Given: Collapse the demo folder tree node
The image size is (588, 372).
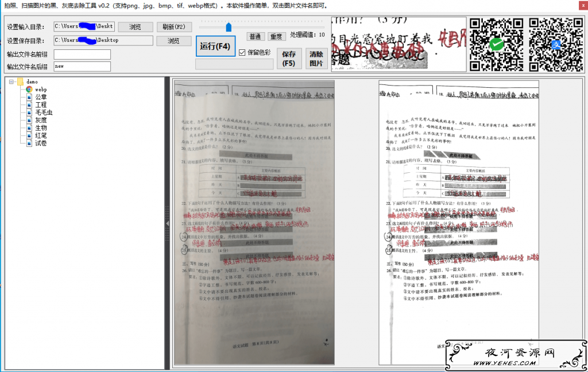Looking at the screenshot, I should coord(11,82).
